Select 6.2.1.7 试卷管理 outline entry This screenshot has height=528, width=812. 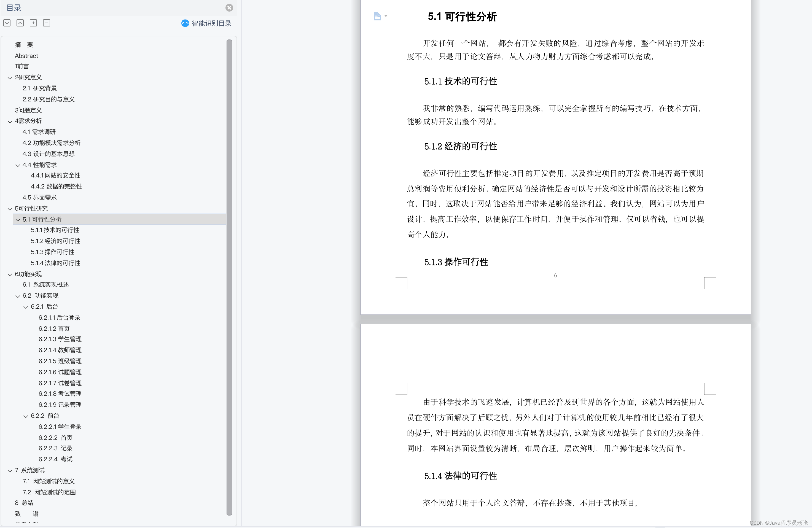click(60, 383)
